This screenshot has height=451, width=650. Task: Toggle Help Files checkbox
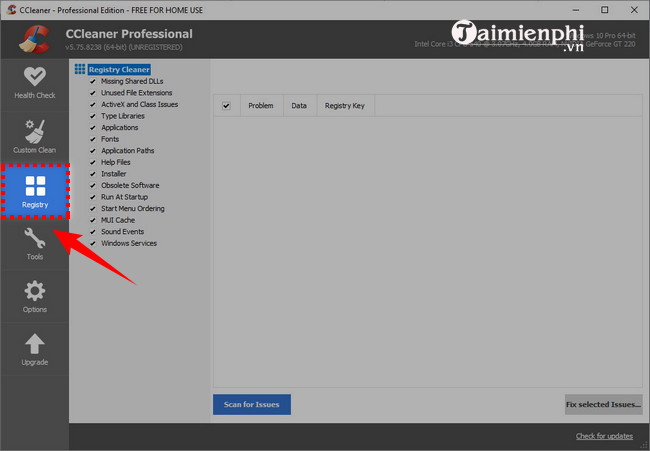tap(93, 162)
